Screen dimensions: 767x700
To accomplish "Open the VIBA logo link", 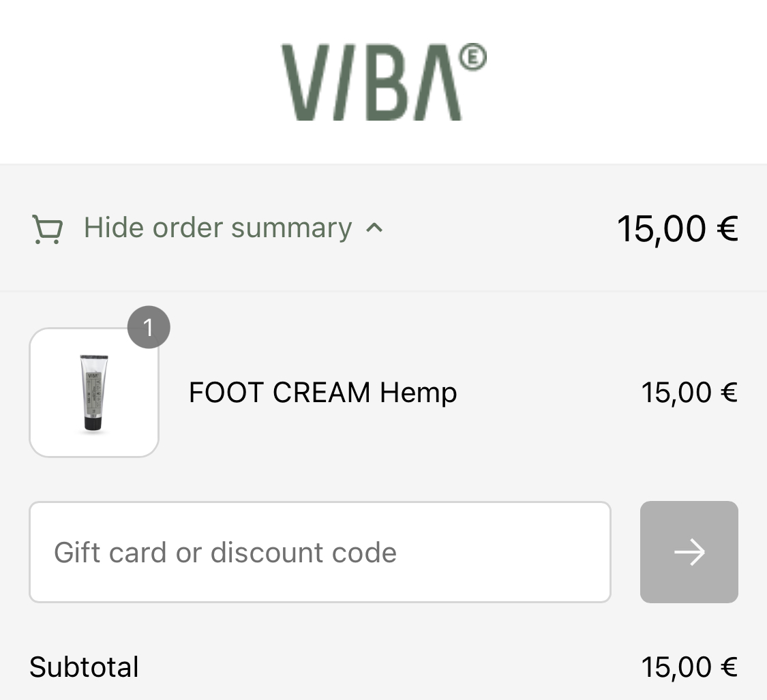I will pyautogui.click(x=383, y=82).
